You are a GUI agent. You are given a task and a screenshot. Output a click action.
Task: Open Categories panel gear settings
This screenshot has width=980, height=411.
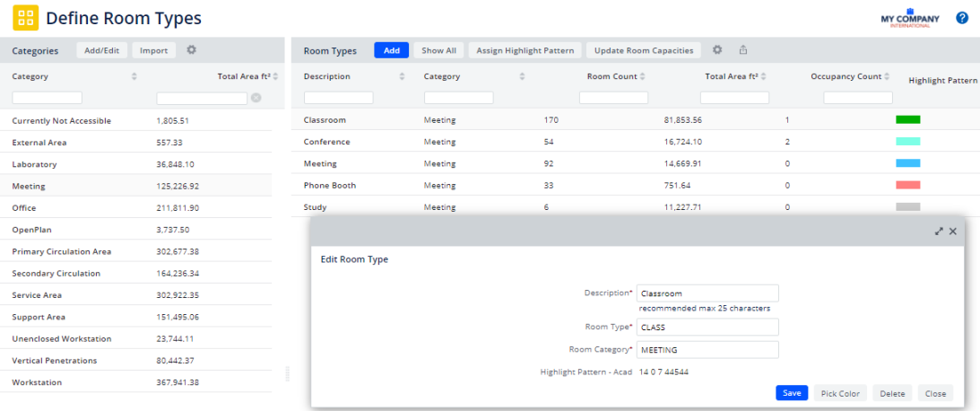coord(192,50)
